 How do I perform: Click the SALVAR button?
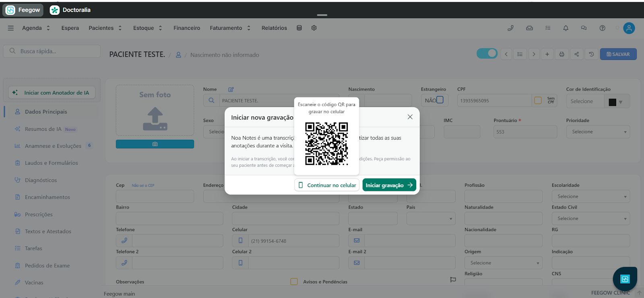(618, 54)
